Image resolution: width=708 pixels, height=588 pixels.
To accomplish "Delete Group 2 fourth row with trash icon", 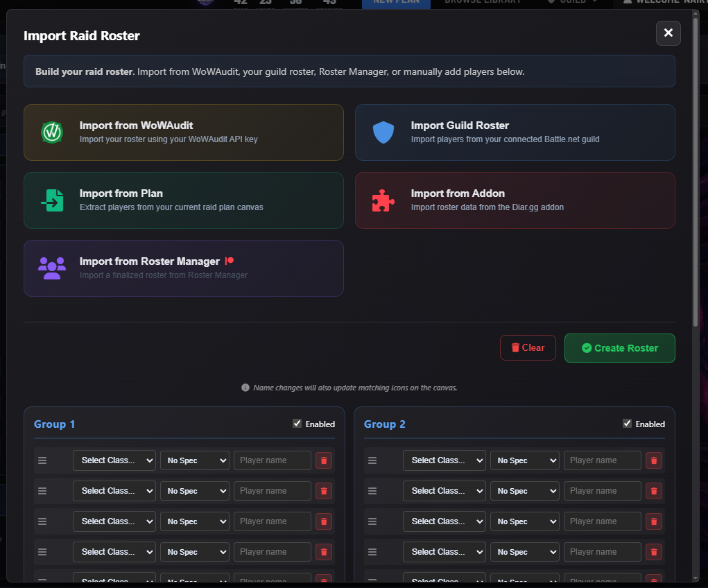I will [654, 552].
